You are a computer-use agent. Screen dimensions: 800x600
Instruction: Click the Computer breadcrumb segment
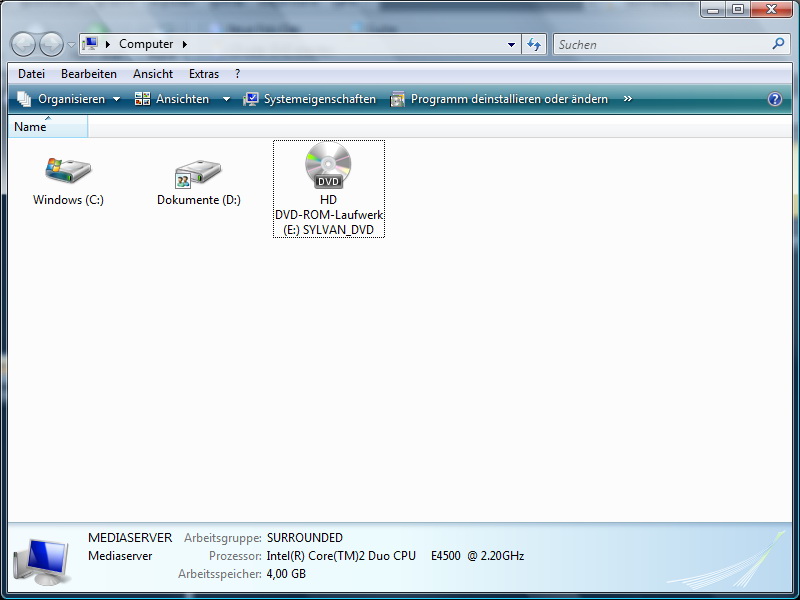[146, 44]
